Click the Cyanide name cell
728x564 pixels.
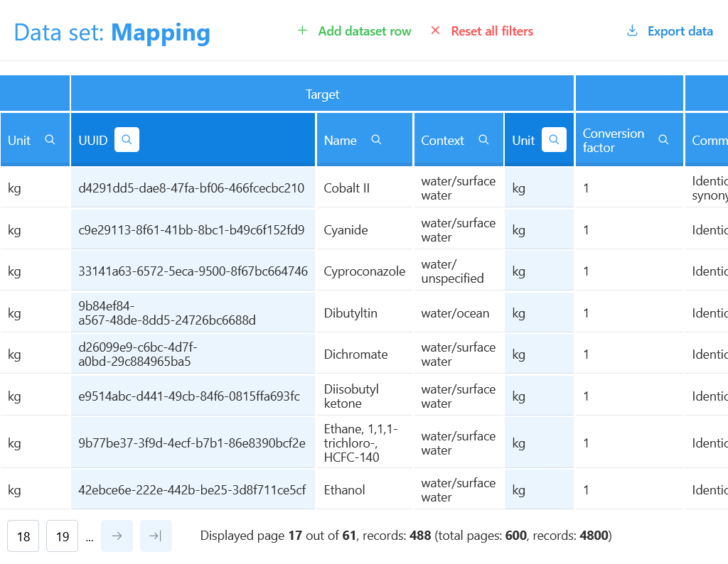click(365, 229)
